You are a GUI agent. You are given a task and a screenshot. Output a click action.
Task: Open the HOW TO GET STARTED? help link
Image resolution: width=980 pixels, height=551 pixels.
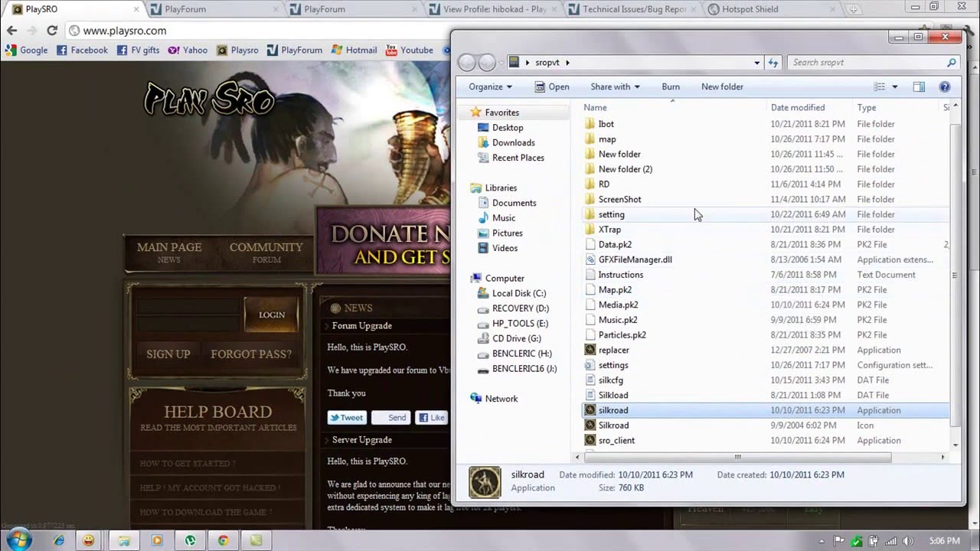click(188, 464)
